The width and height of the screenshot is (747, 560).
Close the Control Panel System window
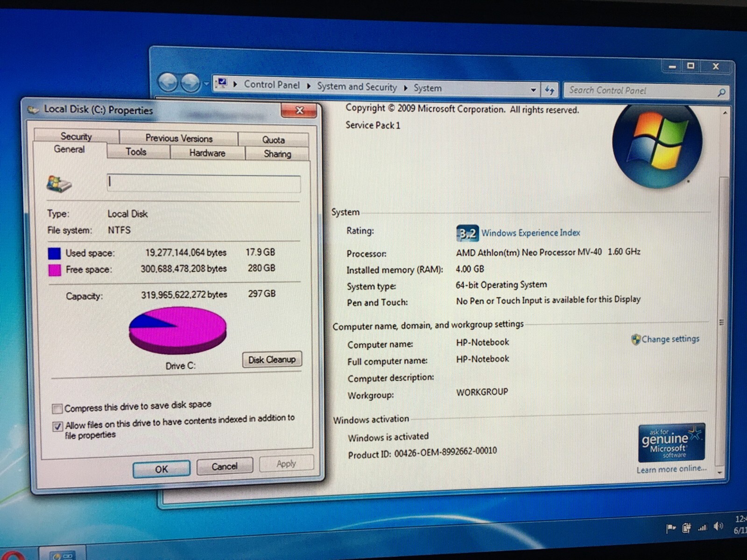(716, 66)
